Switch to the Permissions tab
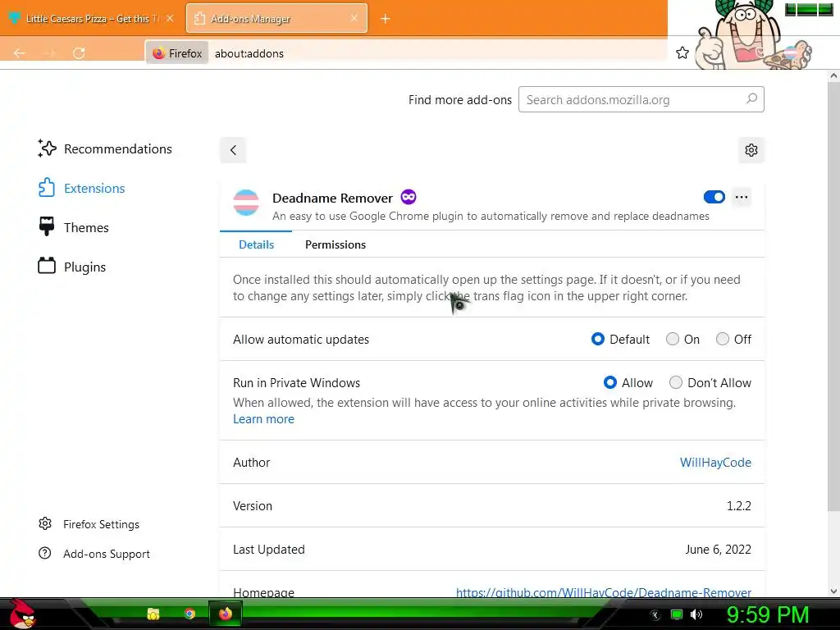This screenshot has width=840, height=630. (x=336, y=244)
